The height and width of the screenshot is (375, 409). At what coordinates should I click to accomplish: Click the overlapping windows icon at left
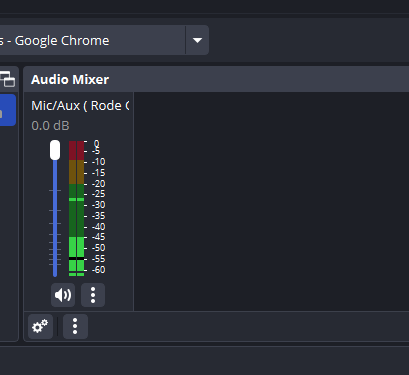(7, 79)
